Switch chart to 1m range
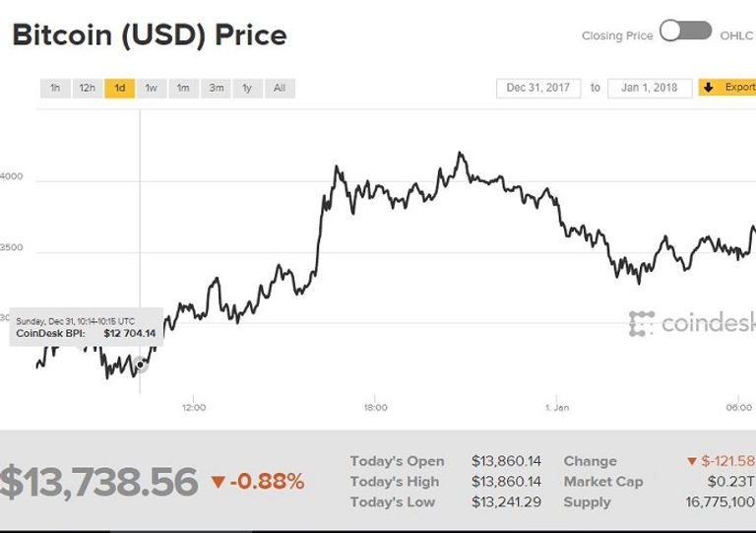This screenshot has width=756, height=533. point(183,88)
